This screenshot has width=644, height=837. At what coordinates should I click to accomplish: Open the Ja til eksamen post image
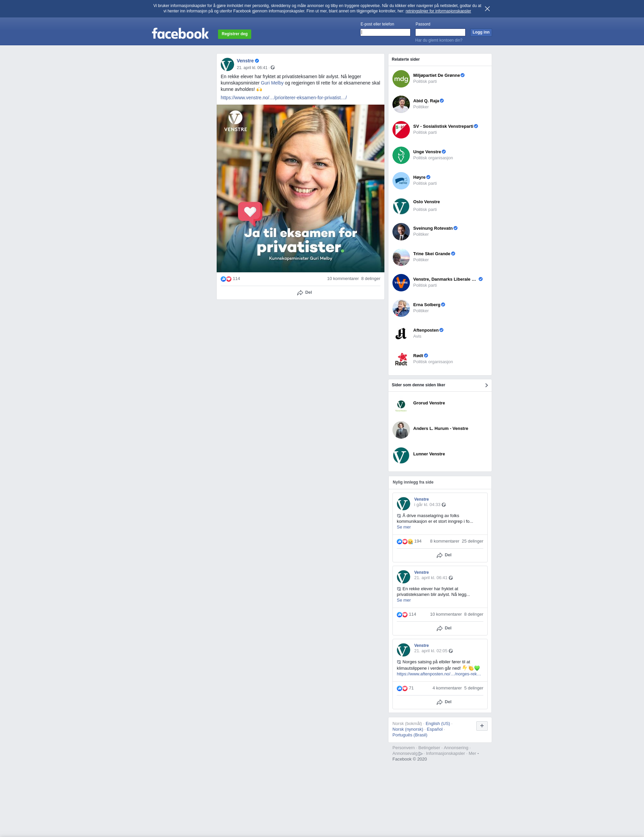tap(301, 188)
